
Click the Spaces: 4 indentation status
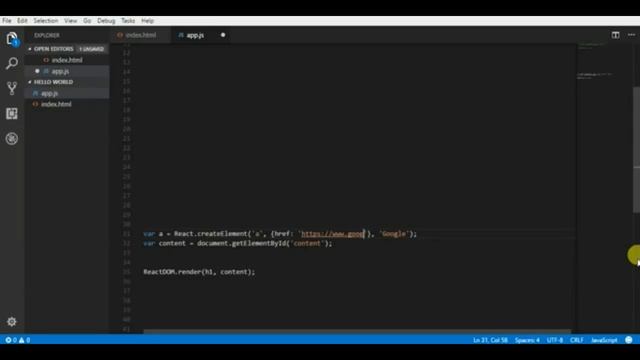(x=527, y=340)
